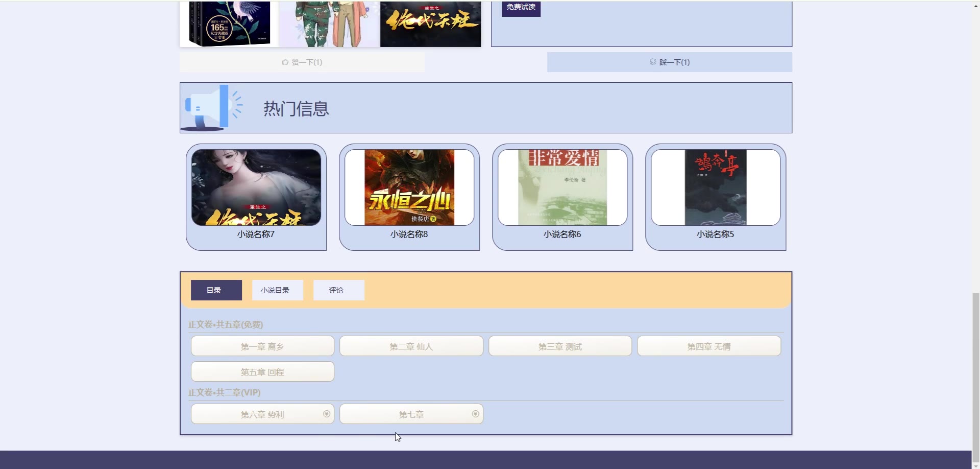Click the scrollbar down arrow
Viewport: 980px width, 469px height.
point(975,465)
